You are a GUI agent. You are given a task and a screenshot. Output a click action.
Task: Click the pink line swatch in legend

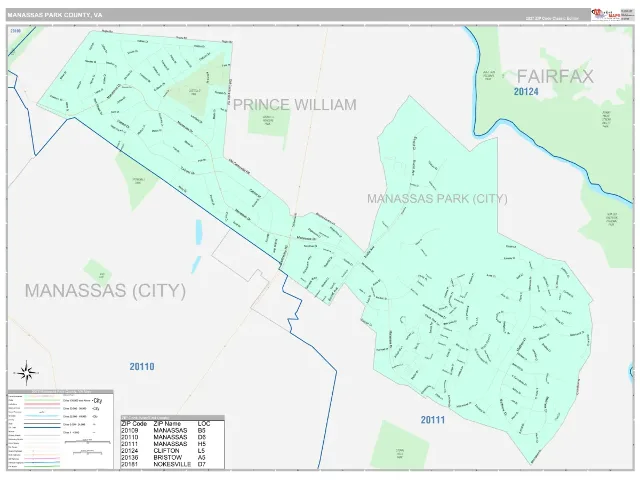tap(42, 404)
